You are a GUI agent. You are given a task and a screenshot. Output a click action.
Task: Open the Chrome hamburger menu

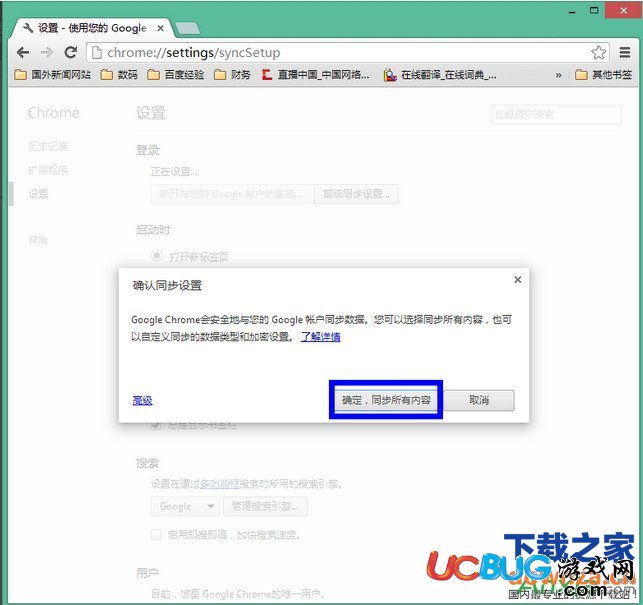pos(625,53)
